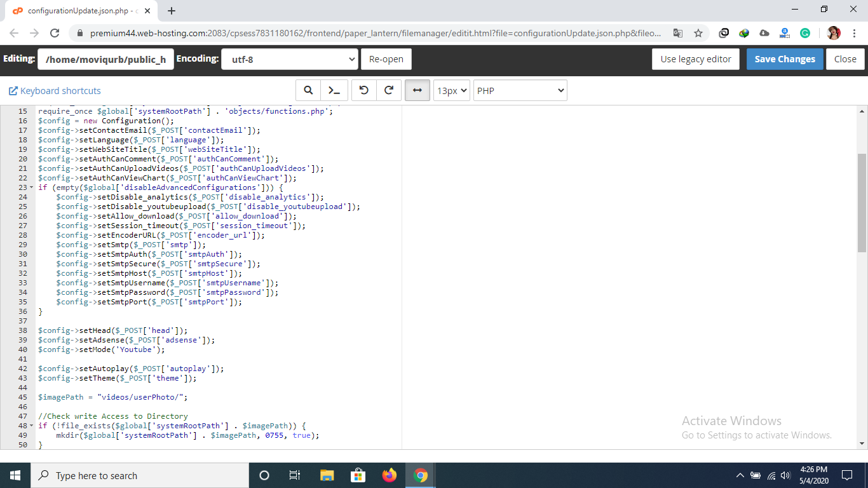This screenshot has height=488, width=868.
Task: Close the editor with Close button
Action: 845,59
